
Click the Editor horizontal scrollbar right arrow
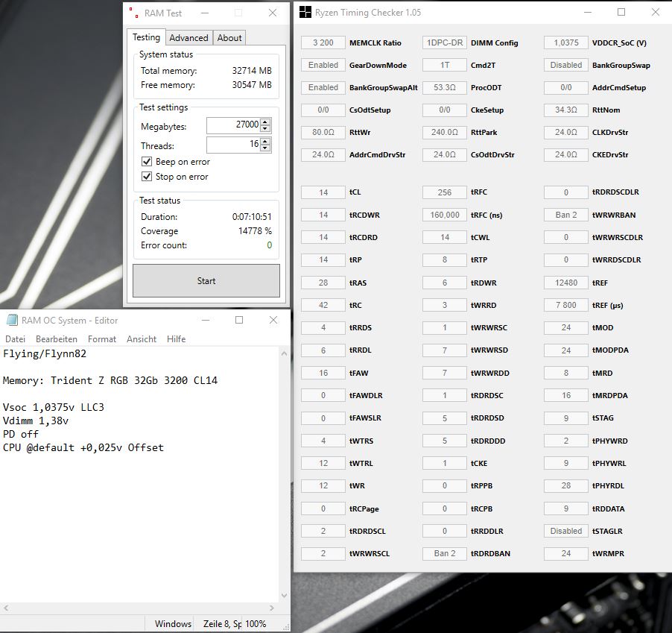pos(272,608)
